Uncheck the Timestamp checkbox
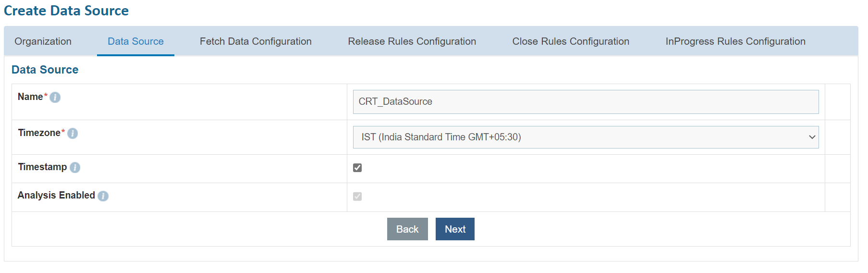 pos(357,168)
